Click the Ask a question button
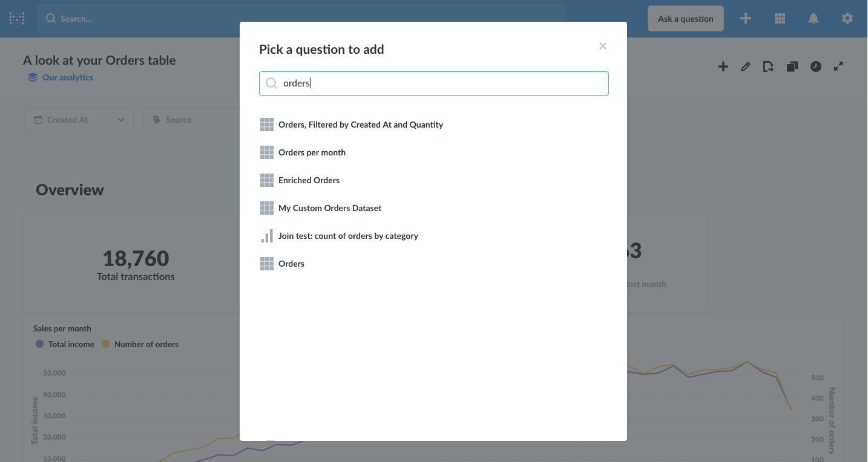 coord(685,18)
